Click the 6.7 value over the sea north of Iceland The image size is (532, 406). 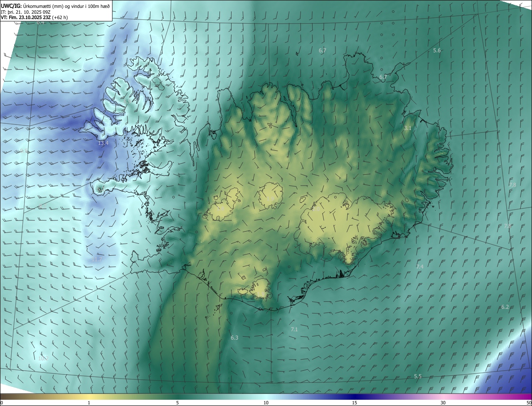point(323,50)
